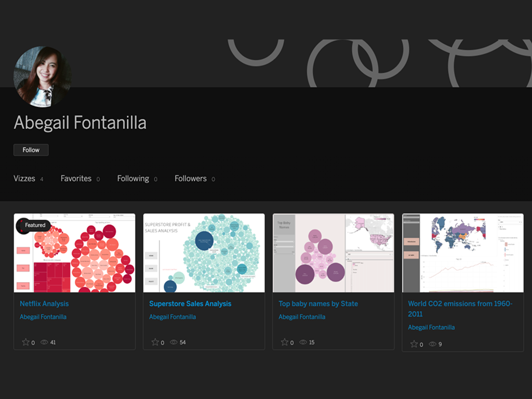This screenshot has width=532, height=399.
Task: Open author link under Top baby names
Action: (x=302, y=317)
